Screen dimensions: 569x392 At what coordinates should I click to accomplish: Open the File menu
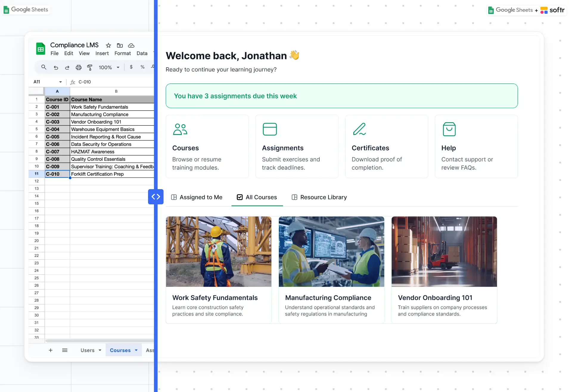coord(55,53)
